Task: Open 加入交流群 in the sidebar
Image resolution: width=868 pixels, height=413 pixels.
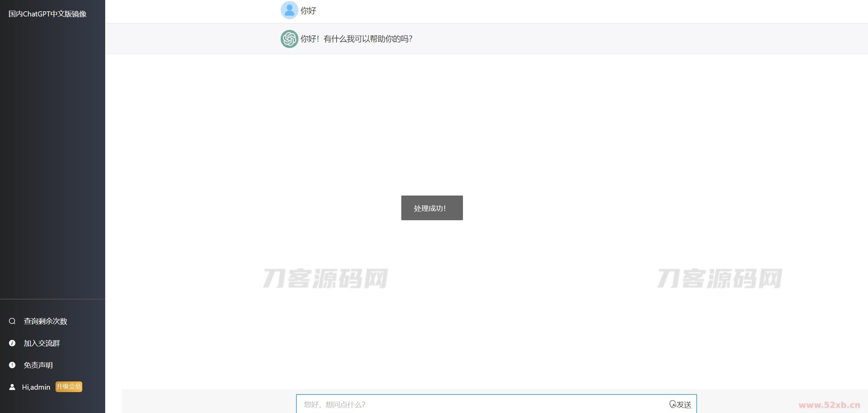Action: 42,343
